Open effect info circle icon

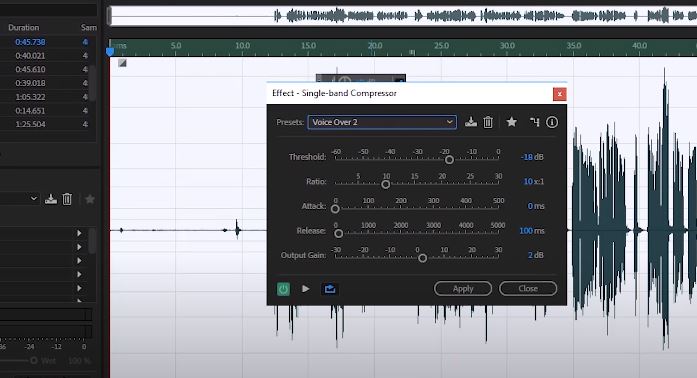552,122
